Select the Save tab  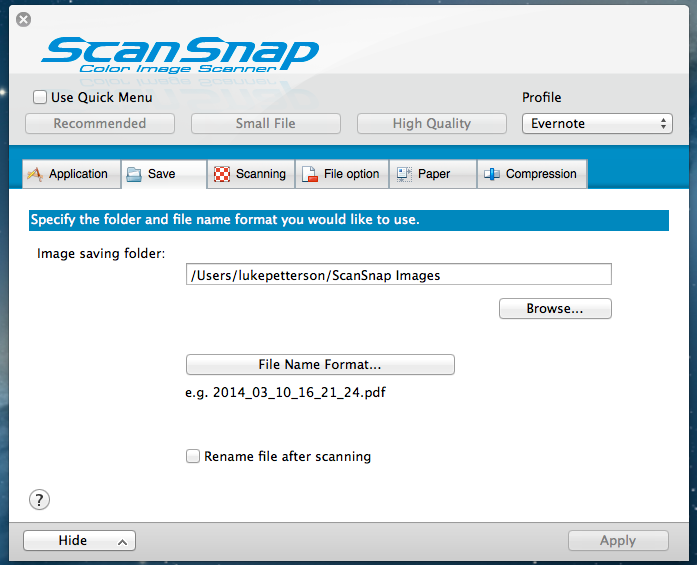pos(164,174)
